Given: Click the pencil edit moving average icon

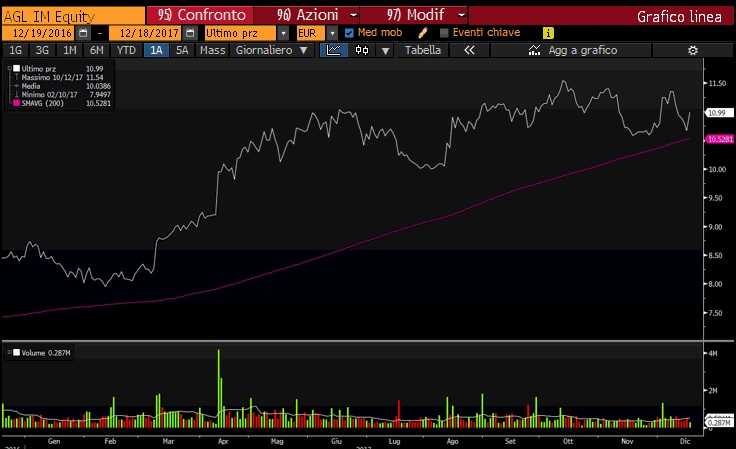Looking at the screenshot, I should [x=422, y=33].
